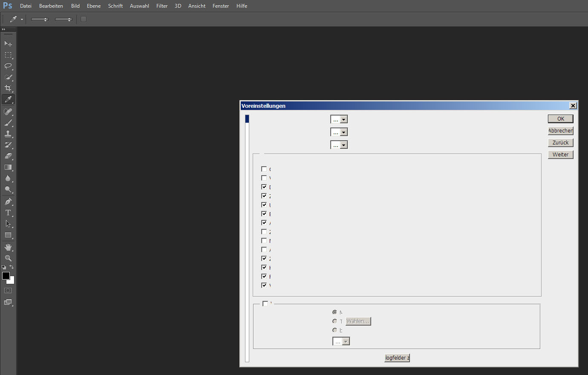Uncheck the checkbox labeled H
The height and width of the screenshot is (375, 588).
coord(264,268)
